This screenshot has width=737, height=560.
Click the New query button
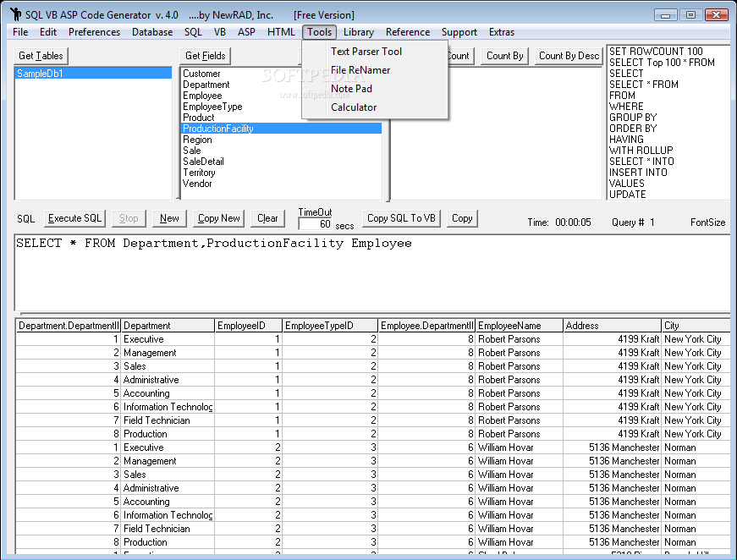click(x=169, y=218)
